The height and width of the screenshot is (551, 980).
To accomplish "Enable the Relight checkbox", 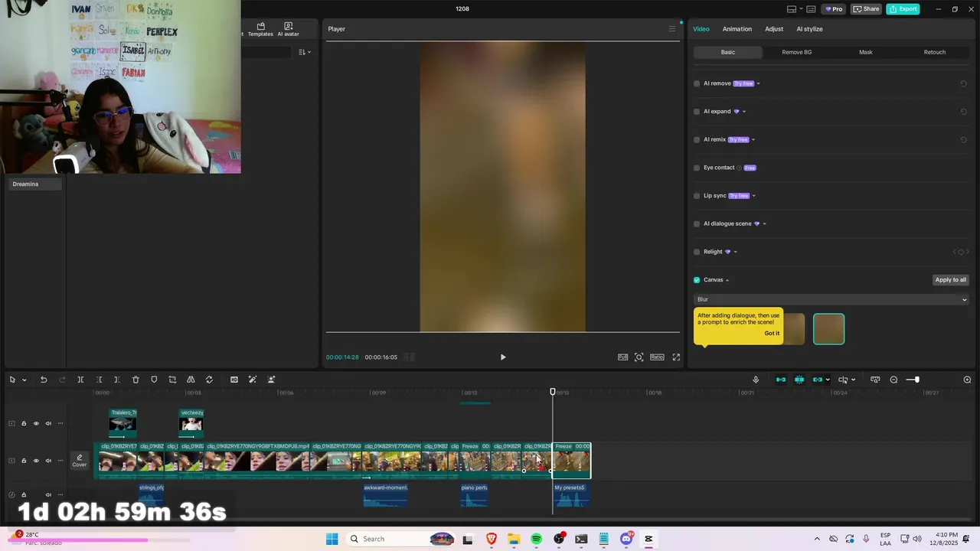I will click(x=697, y=252).
